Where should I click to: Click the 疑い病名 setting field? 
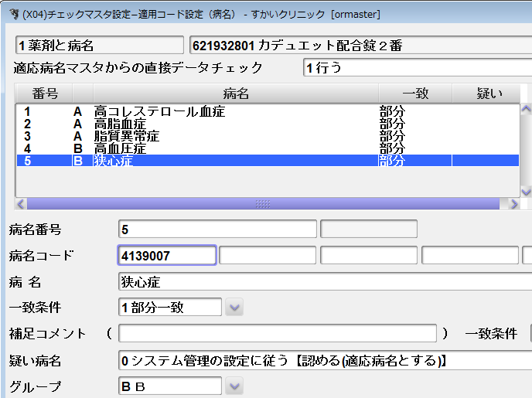325,360
